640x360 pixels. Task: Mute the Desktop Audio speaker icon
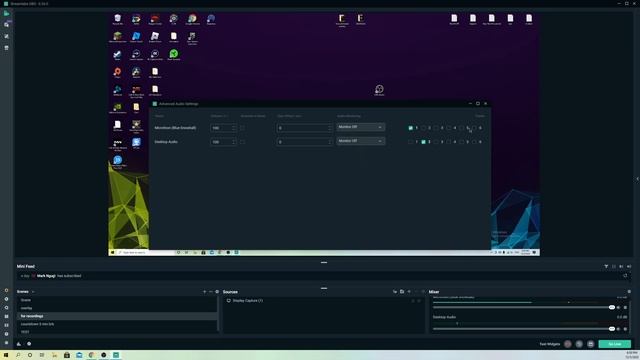[618, 329]
